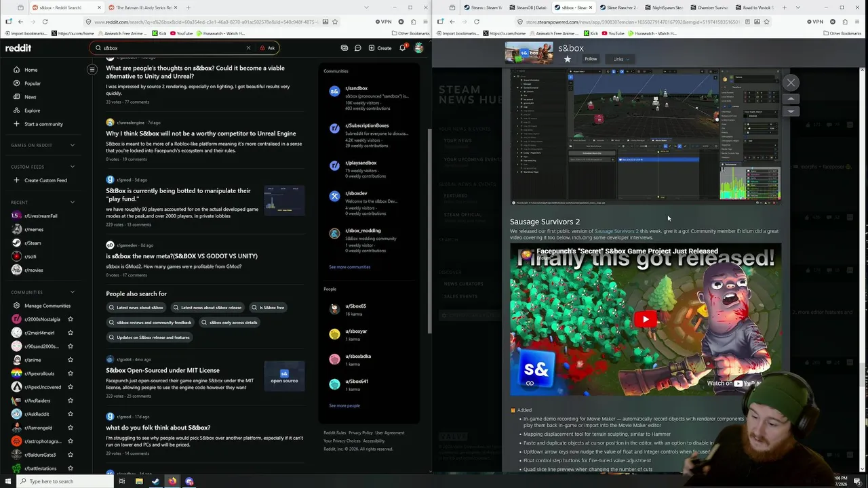Open the Links dropdown on Steam page
The height and width of the screenshot is (488, 868).
click(x=621, y=59)
